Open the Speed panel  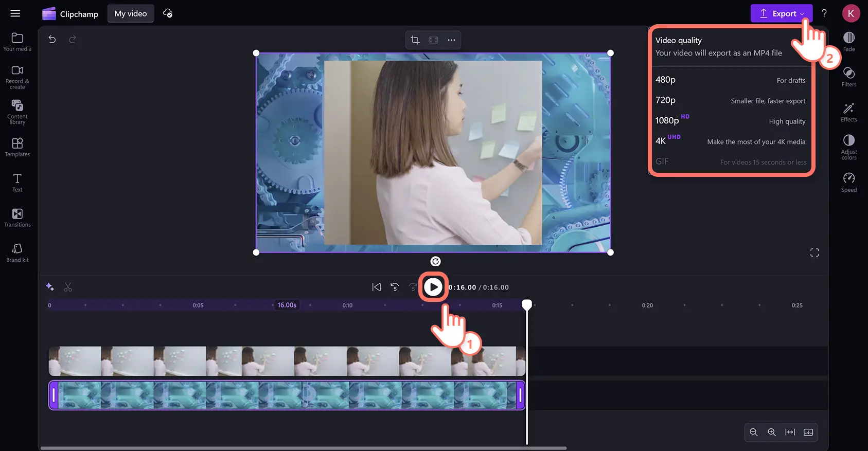849,183
